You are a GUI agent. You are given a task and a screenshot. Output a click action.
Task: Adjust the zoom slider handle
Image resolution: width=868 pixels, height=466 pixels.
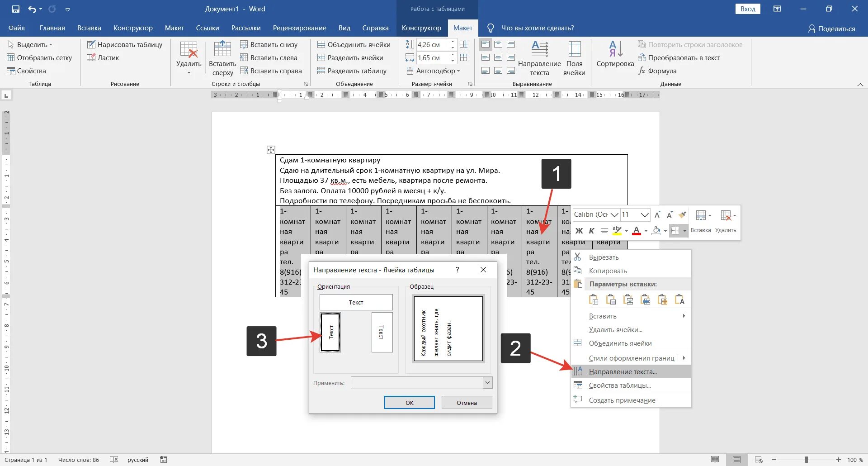point(806,460)
